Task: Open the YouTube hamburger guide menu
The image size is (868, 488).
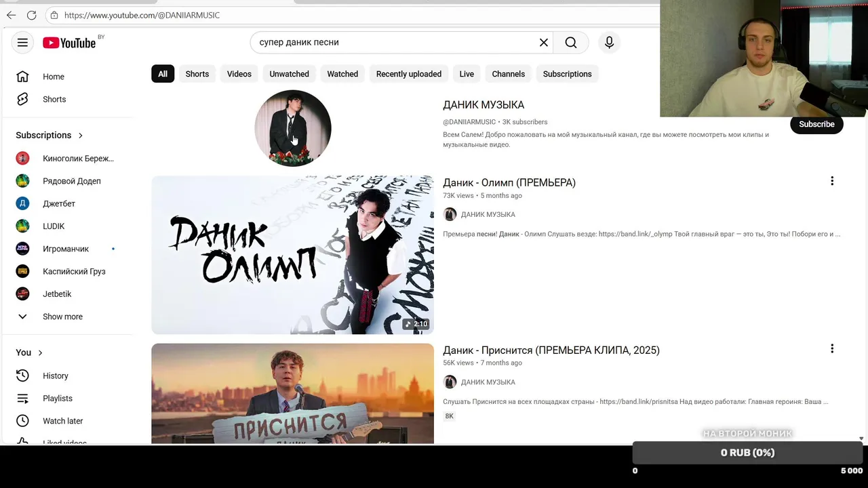Action: 22,43
